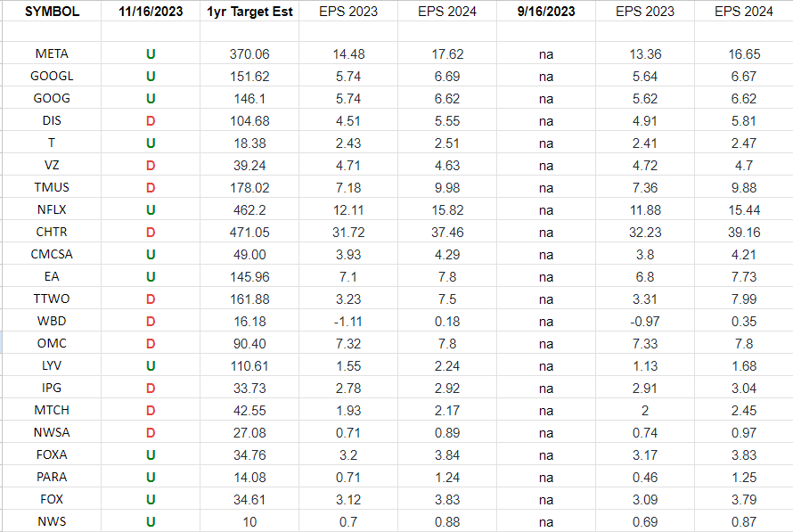Select the EA ticker cell
The width and height of the screenshot is (793, 532).
tap(52, 276)
